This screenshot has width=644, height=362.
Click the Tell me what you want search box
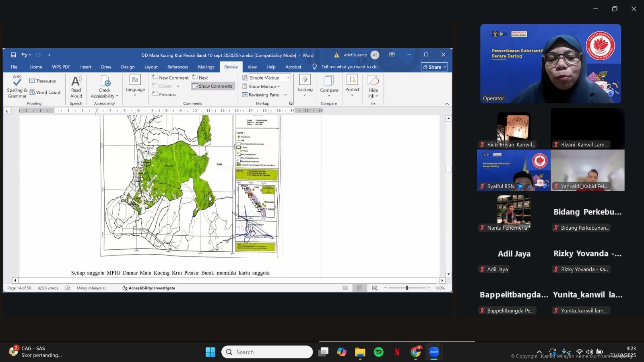tap(349, 67)
